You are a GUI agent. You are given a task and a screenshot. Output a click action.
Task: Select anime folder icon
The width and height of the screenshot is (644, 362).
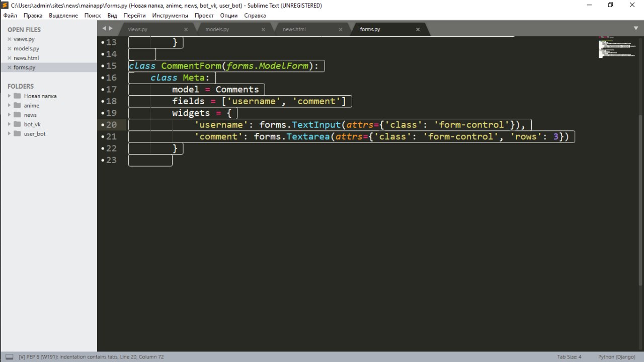[18, 105]
